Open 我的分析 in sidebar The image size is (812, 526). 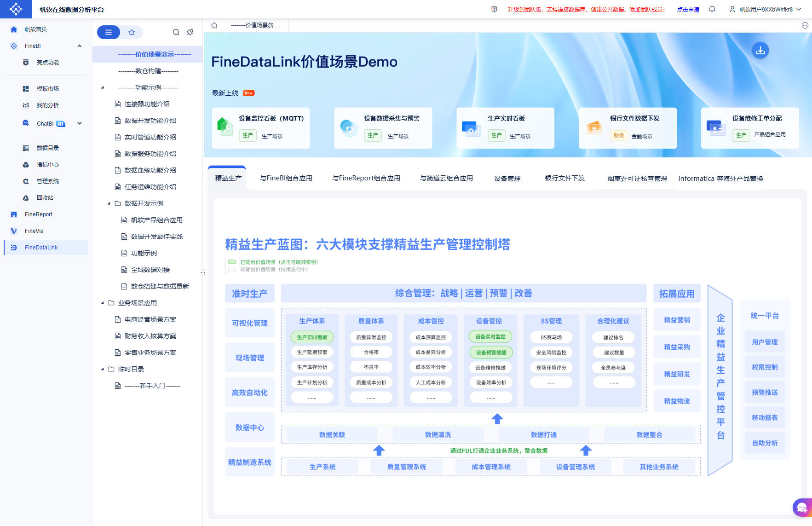pyautogui.click(x=48, y=105)
